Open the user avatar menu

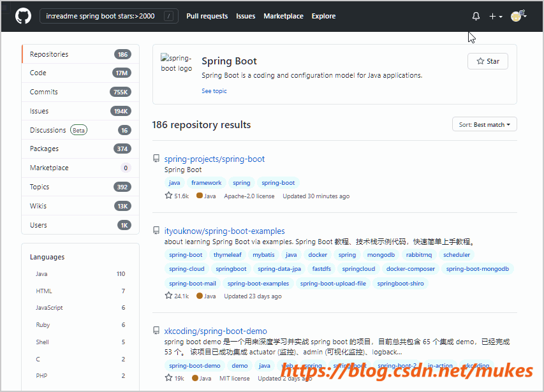click(x=518, y=16)
